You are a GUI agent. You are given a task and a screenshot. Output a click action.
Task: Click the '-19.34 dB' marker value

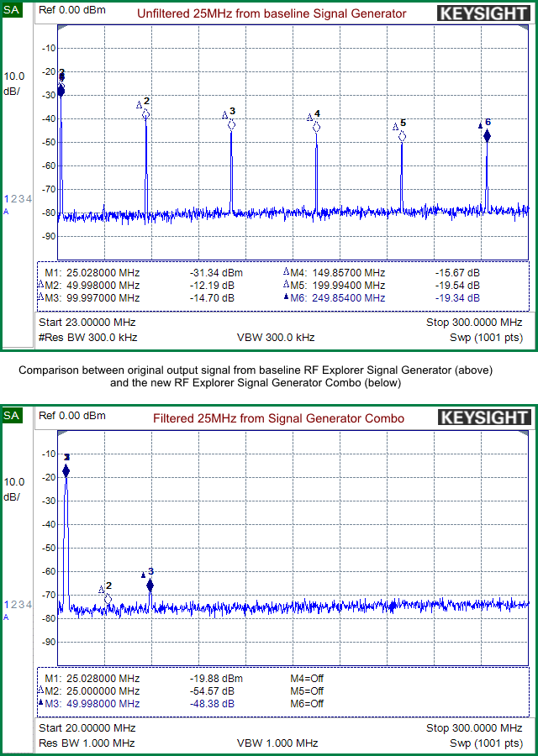click(457, 298)
